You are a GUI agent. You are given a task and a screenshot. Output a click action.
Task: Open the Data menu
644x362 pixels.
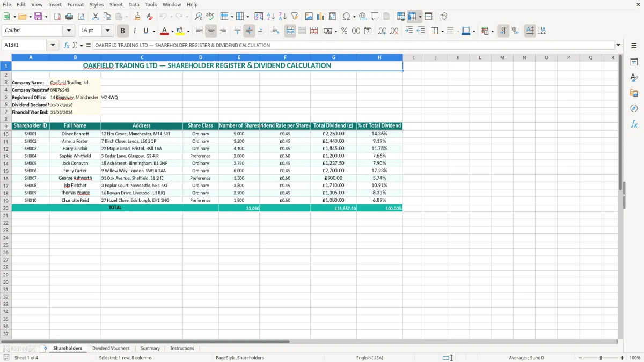pyautogui.click(x=134, y=4)
